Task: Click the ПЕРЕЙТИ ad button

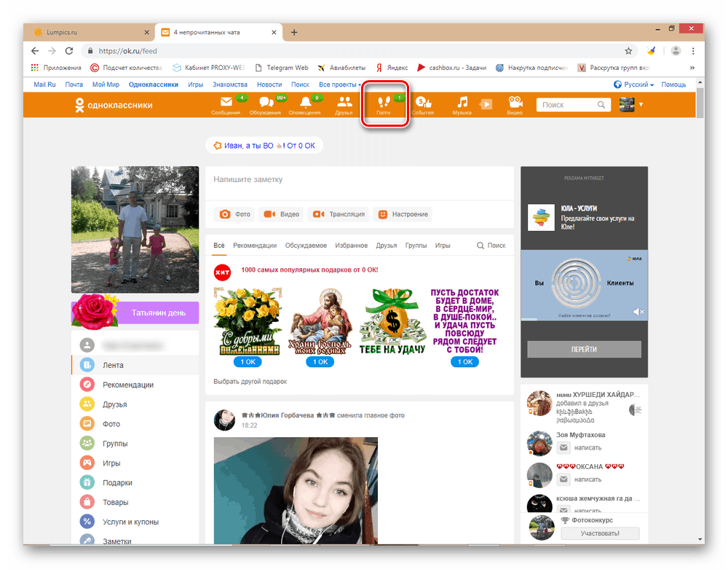Action: coord(584,349)
